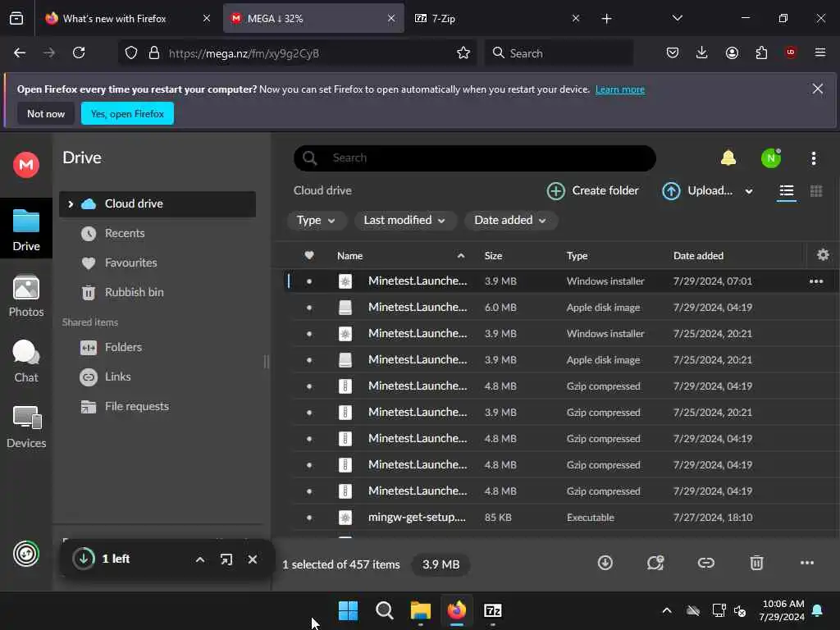Download the selected file from bottom bar

605,563
